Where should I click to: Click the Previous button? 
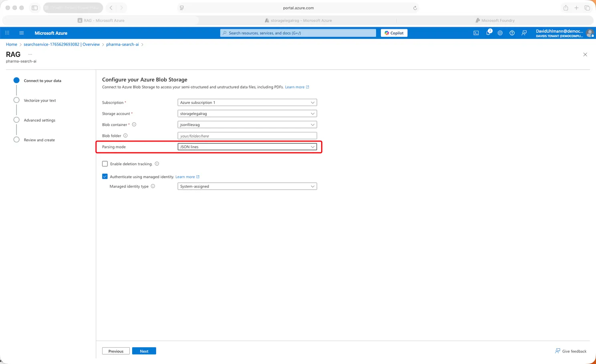click(116, 351)
